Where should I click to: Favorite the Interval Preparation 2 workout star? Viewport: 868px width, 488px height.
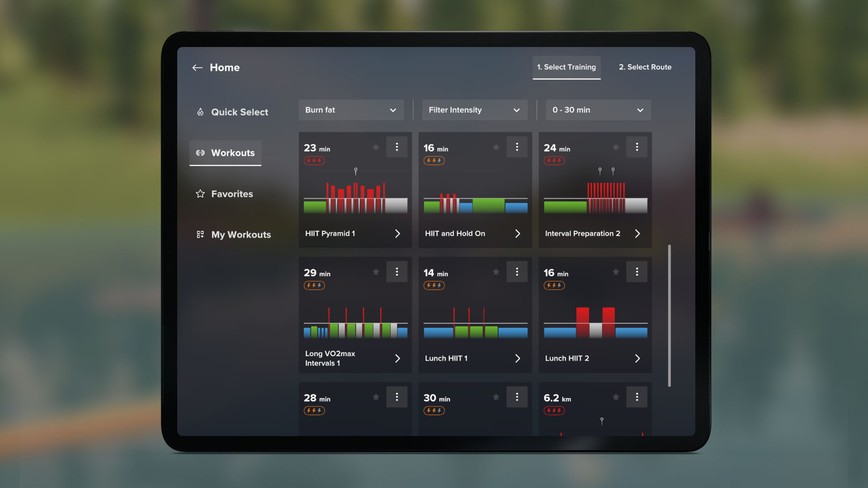click(616, 147)
